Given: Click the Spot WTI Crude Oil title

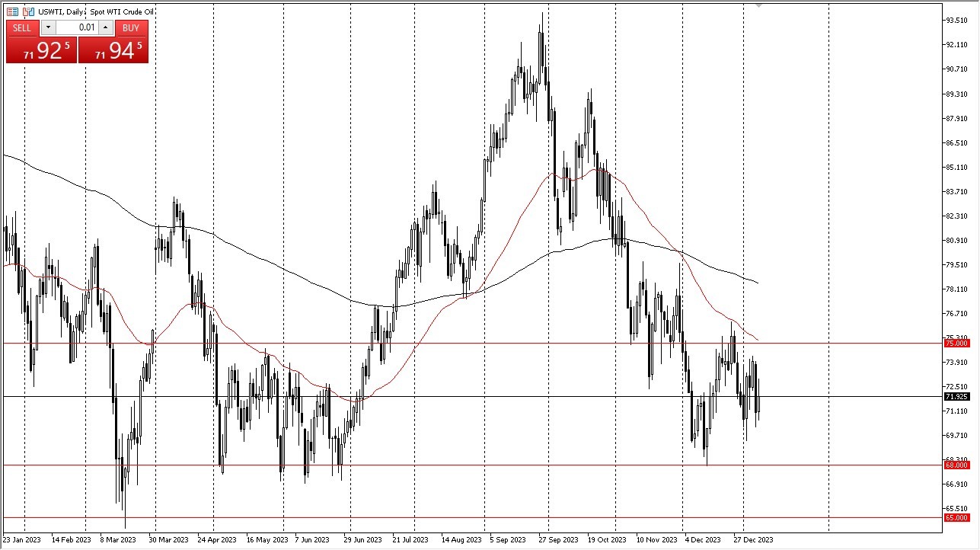Looking at the screenshot, I should pos(122,11).
